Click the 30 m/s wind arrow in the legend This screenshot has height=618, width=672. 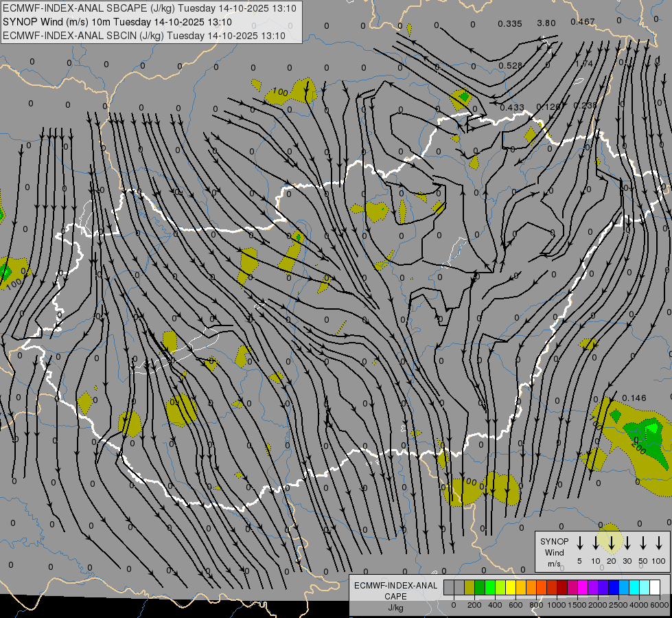pyautogui.click(x=627, y=542)
